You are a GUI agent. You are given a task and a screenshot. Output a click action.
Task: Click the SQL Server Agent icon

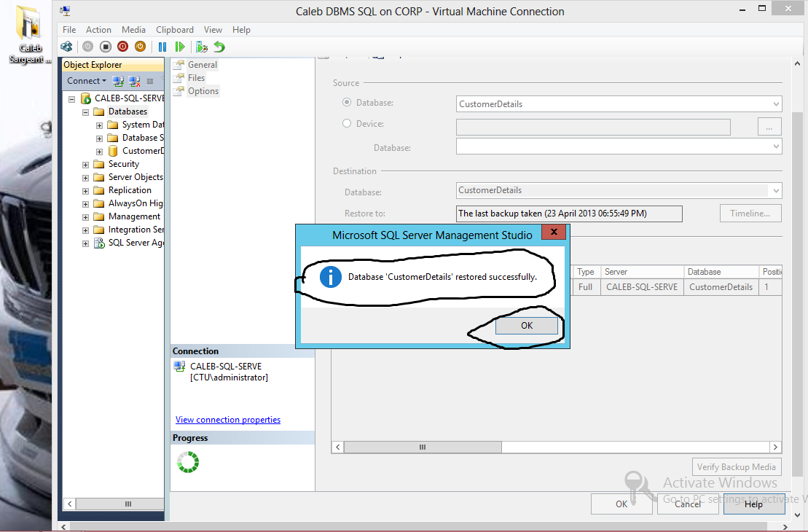pos(99,243)
